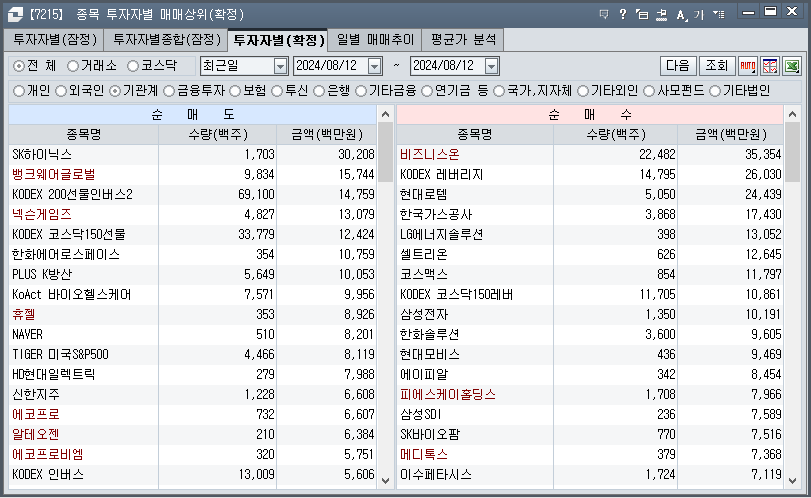The width and height of the screenshot is (811, 498).
Task: Select the 코스닥 radio button
Action: click(133, 66)
